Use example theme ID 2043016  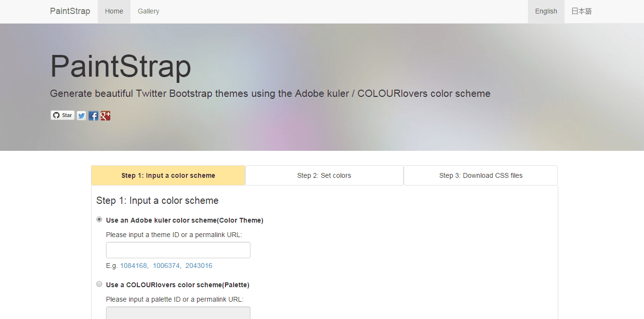coord(199,266)
